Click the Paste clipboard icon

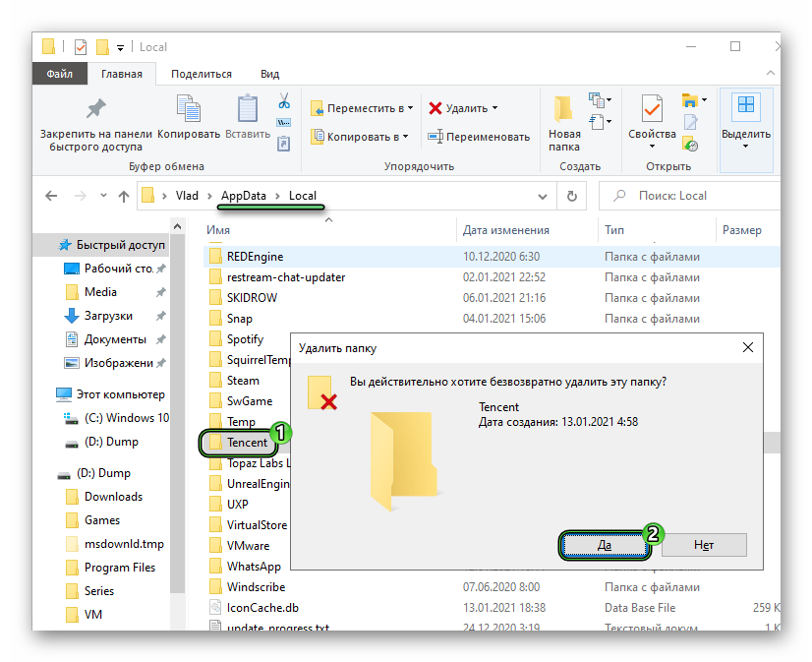point(248,110)
